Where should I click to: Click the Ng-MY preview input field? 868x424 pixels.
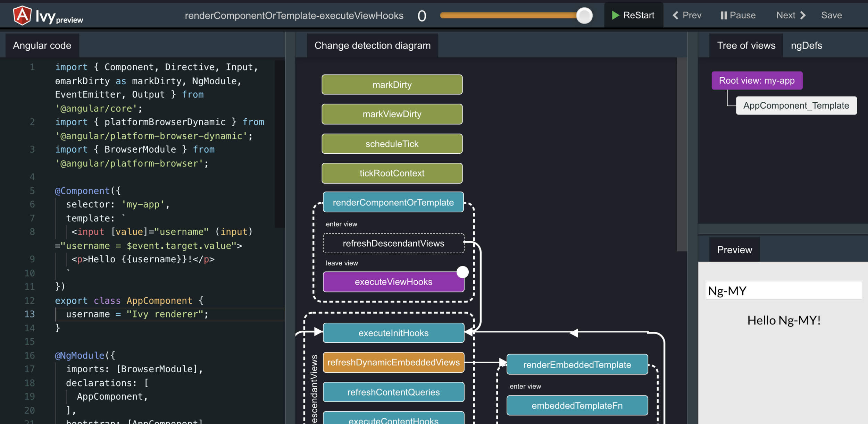coord(783,291)
